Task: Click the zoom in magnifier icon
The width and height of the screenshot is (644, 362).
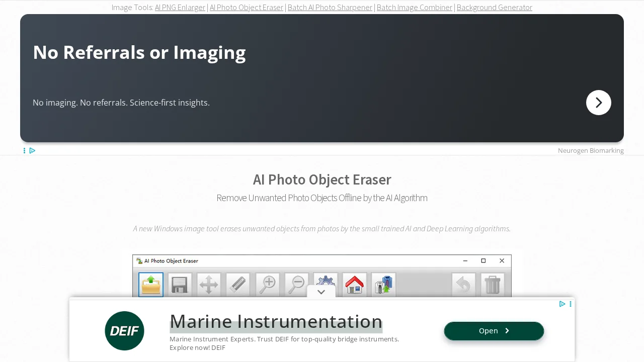Action: click(x=267, y=285)
